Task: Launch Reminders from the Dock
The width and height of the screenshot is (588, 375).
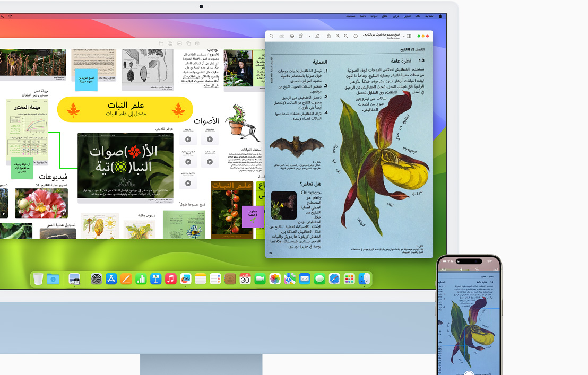Action: point(215,279)
